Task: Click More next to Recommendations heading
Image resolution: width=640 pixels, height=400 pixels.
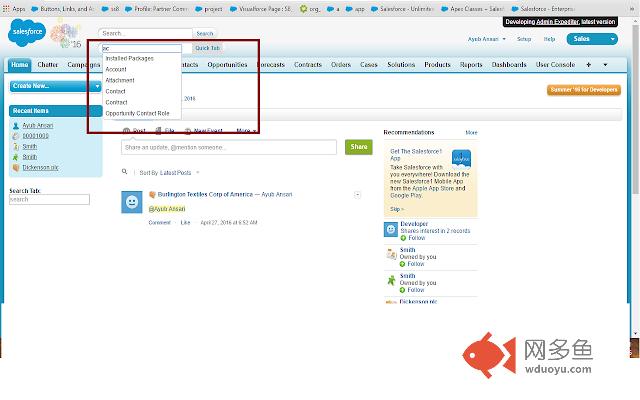Action: (x=471, y=133)
